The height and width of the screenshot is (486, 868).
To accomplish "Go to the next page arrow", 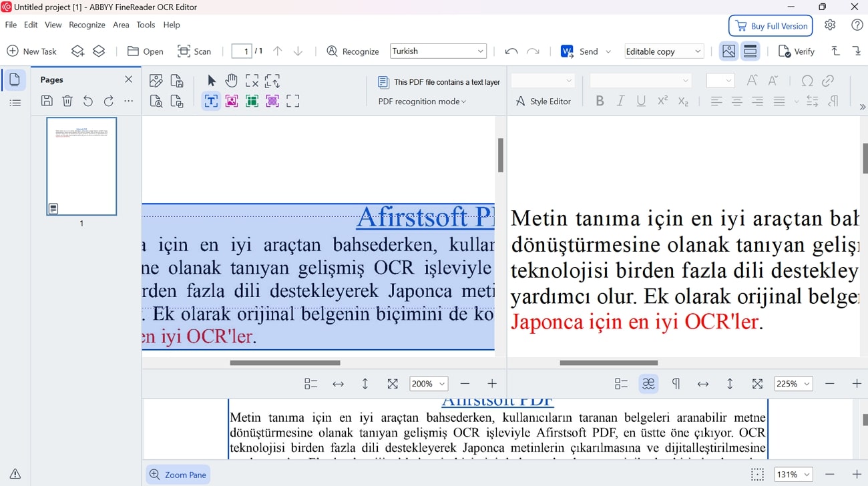I will tap(298, 51).
